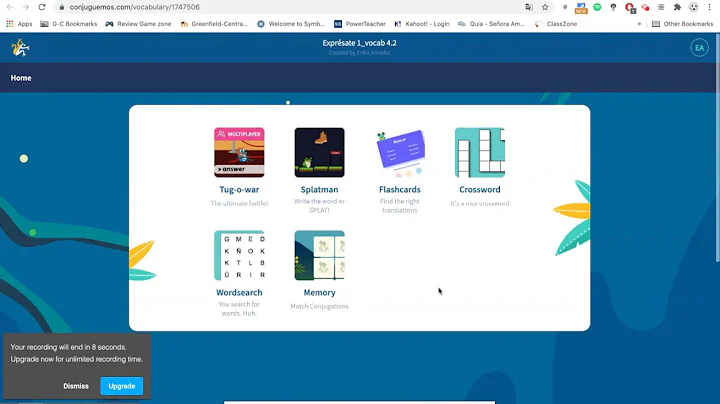
Task: Reload the page with the refresh icon
Action: click(x=42, y=7)
